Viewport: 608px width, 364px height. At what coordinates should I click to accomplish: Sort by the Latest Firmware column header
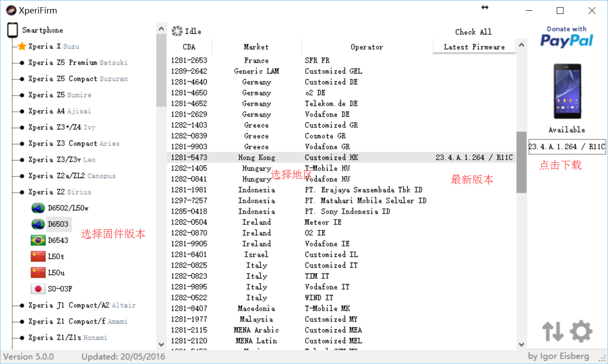[474, 47]
